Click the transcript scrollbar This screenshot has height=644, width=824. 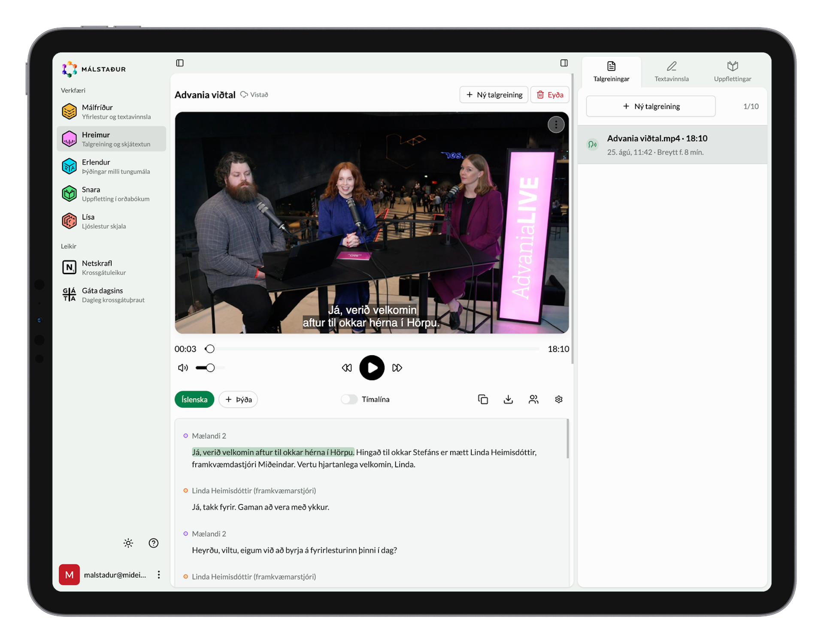click(x=567, y=438)
